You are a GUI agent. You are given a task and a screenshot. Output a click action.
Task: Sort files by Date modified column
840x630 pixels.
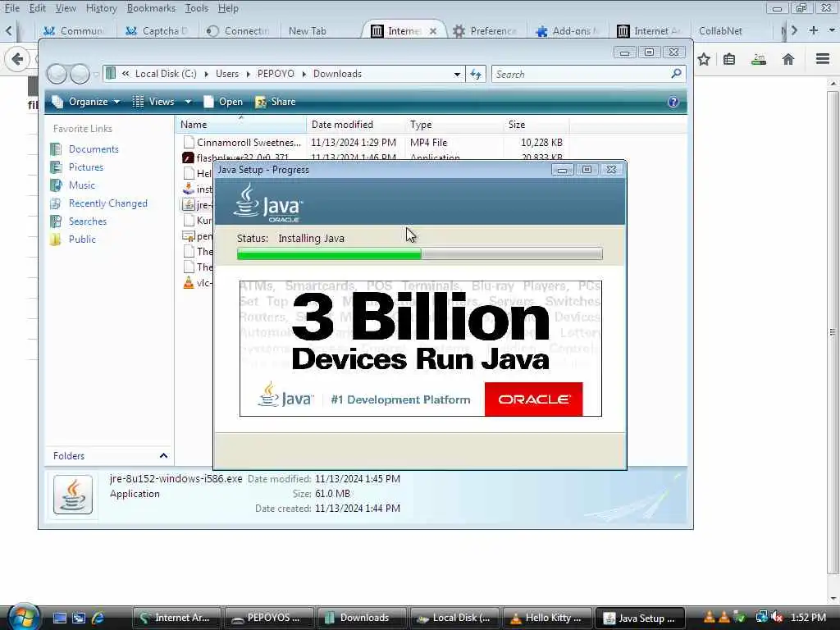tap(355, 125)
